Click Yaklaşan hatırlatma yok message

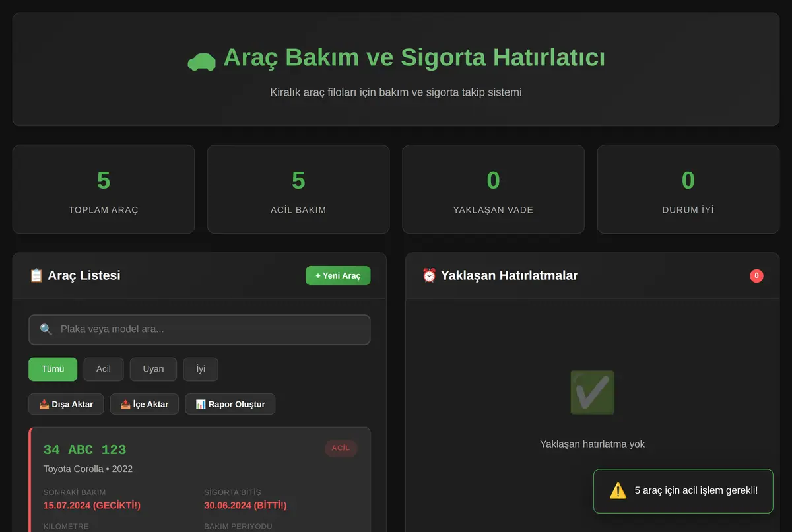pyautogui.click(x=592, y=444)
